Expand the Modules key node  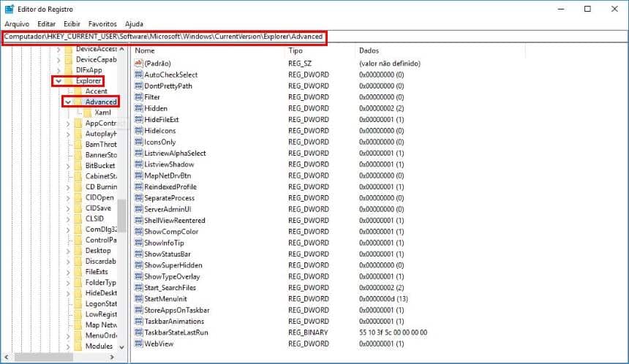pyautogui.click(x=68, y=346)
